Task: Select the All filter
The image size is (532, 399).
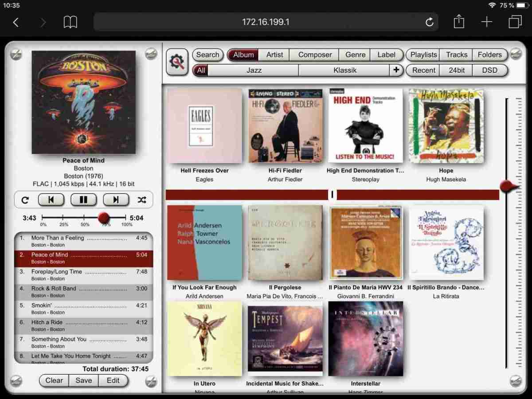Action: (201, 70)
